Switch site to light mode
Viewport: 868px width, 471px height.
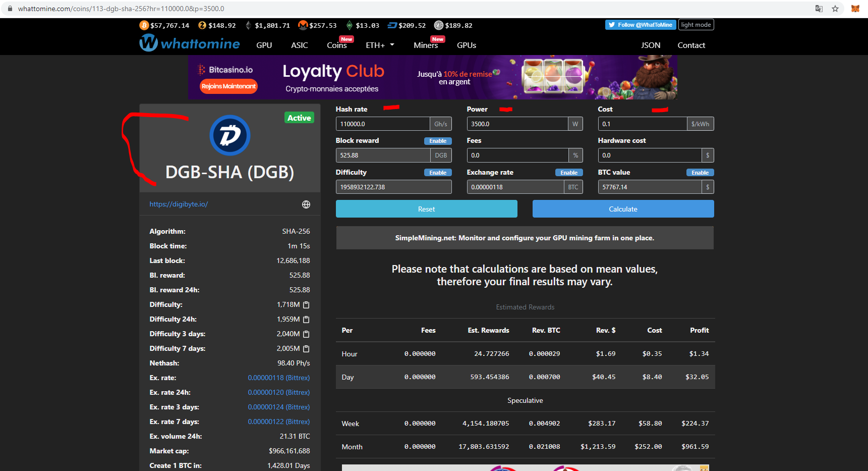tap(696, 25)
